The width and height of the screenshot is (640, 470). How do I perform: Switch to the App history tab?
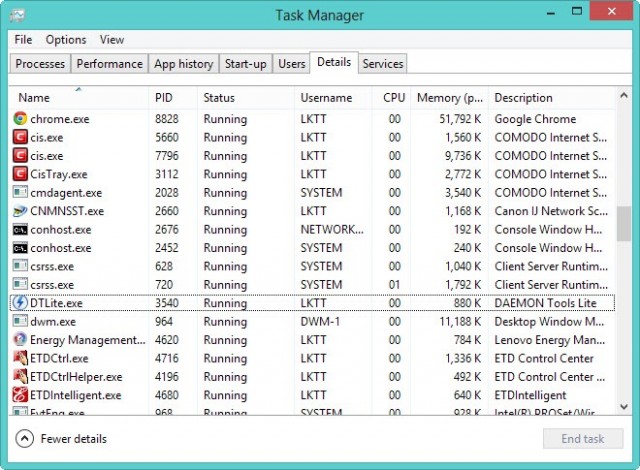pyautogui.click(x=184, y=64)
